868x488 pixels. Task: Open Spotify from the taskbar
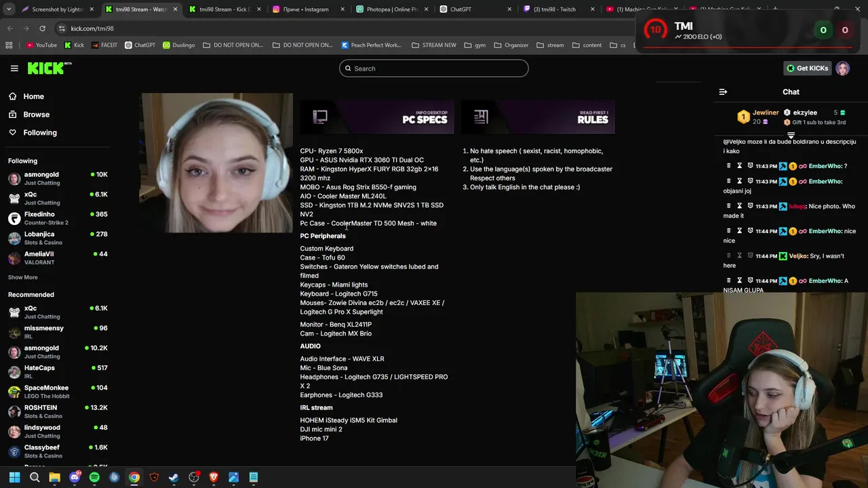tap(94, 477)
